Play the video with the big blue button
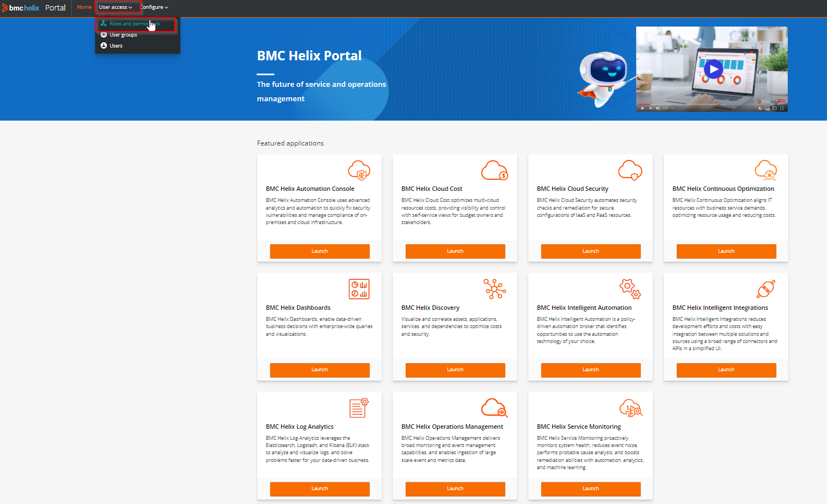Screen dimensions: 827x504 coord(713,69)
